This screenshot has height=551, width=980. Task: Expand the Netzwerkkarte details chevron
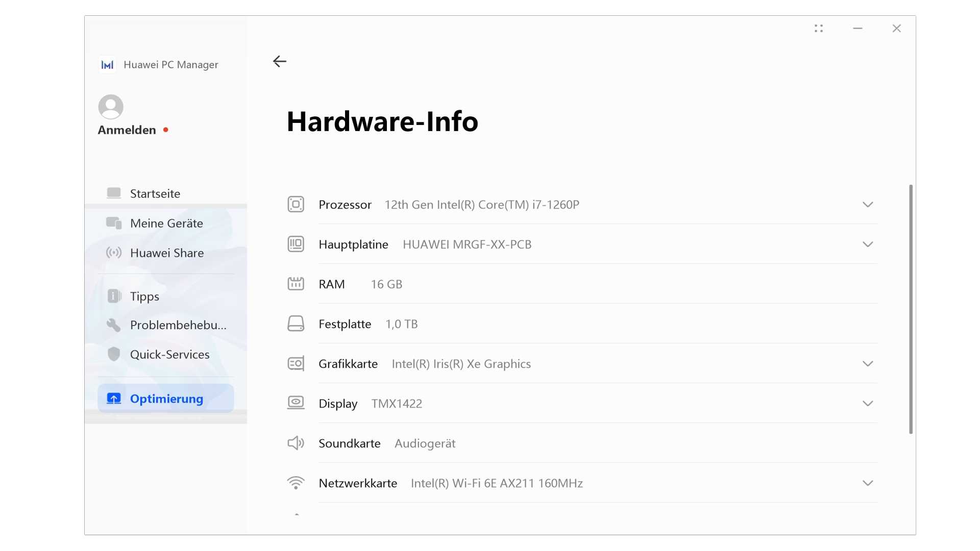pyautogui.click(x=868, y=483)
